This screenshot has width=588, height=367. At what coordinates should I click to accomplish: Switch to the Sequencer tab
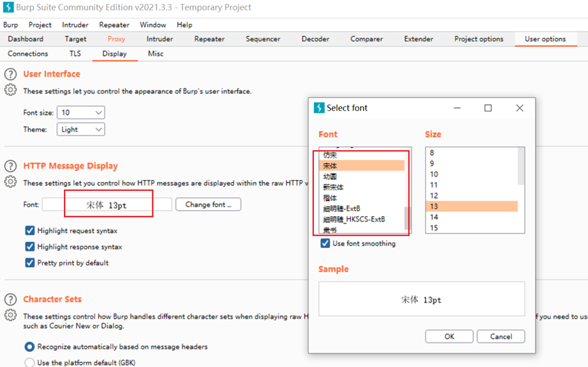(263, 39)
